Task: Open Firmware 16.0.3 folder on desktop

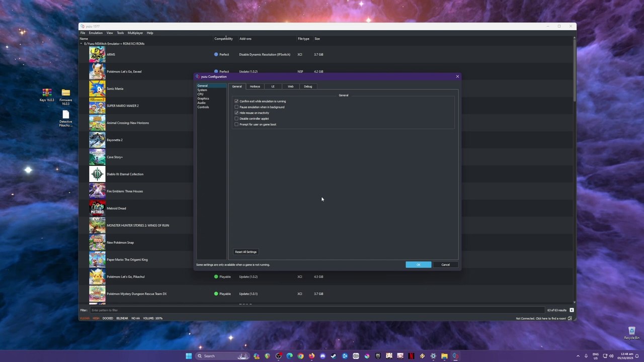Action: (65, 93)
